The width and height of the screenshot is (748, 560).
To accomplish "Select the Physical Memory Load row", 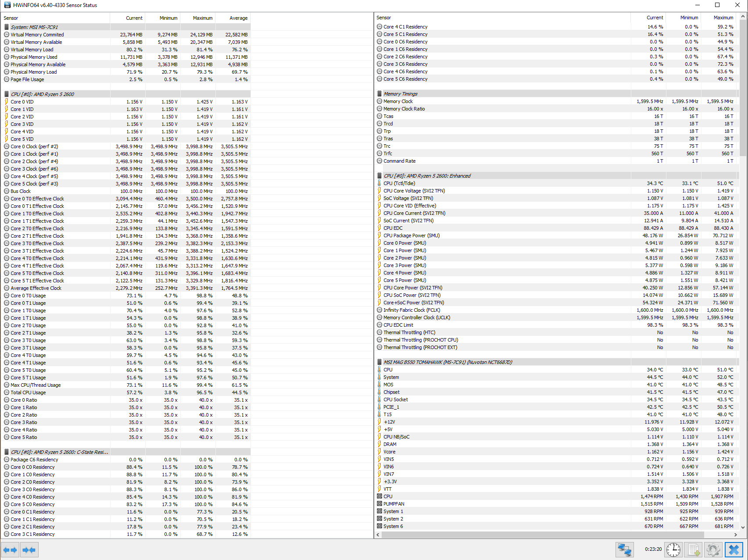I will pos(126,72).
